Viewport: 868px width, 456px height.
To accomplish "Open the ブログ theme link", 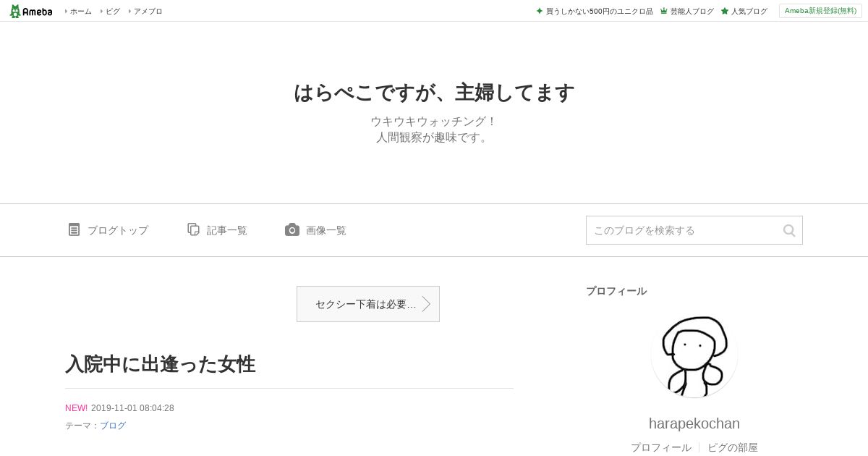I will [x=113, y=426].
